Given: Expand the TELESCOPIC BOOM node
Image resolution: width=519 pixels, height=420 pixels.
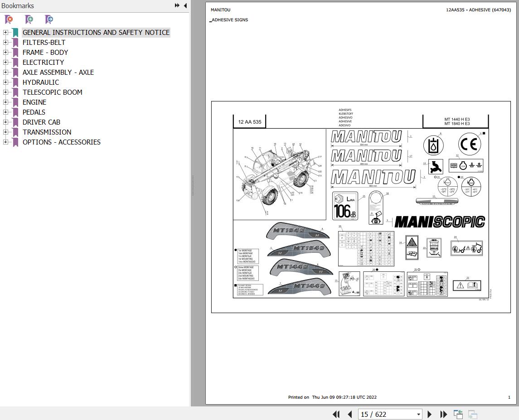Looking at the screenshot, I should tap(5, 92).
